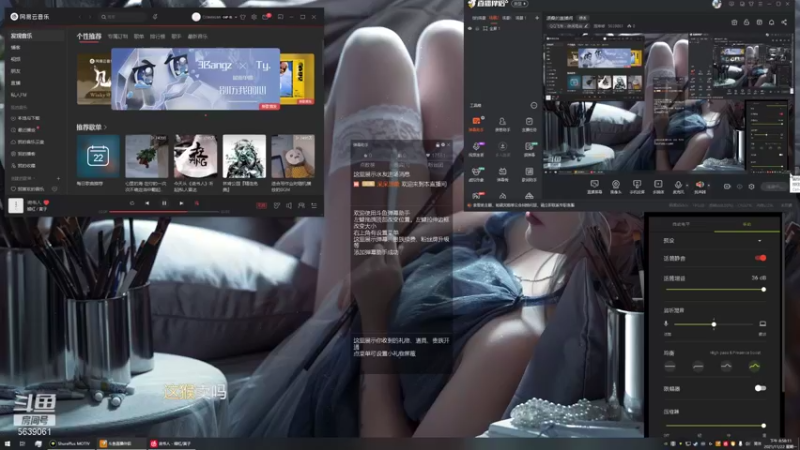This screenshot has height=450, width=800.
Task: Open the camera source icon in bottom toolbar
Action: (x=616, y=187)
